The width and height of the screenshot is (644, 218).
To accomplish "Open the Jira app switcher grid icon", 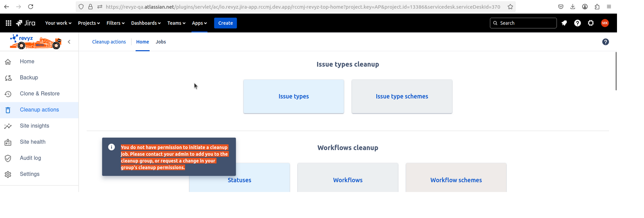I will [9, 23].
